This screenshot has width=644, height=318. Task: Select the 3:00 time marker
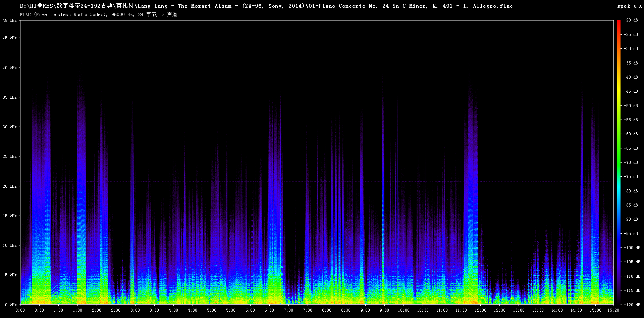(135, 310)
